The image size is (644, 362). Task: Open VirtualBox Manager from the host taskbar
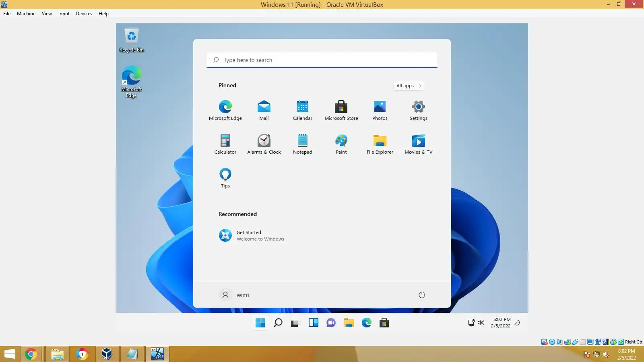click(107, 354)
